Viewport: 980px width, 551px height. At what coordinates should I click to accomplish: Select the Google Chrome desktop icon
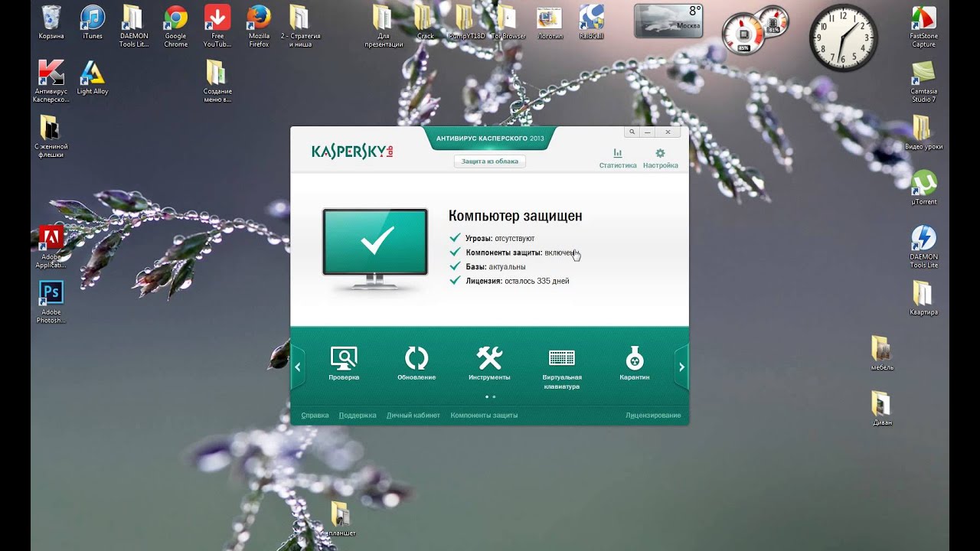176,27
